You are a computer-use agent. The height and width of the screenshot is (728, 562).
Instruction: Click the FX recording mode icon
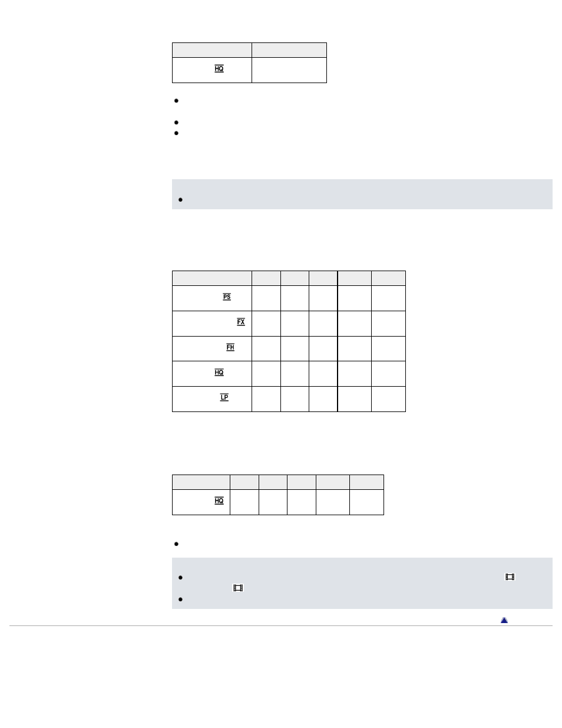click(240, 322)
